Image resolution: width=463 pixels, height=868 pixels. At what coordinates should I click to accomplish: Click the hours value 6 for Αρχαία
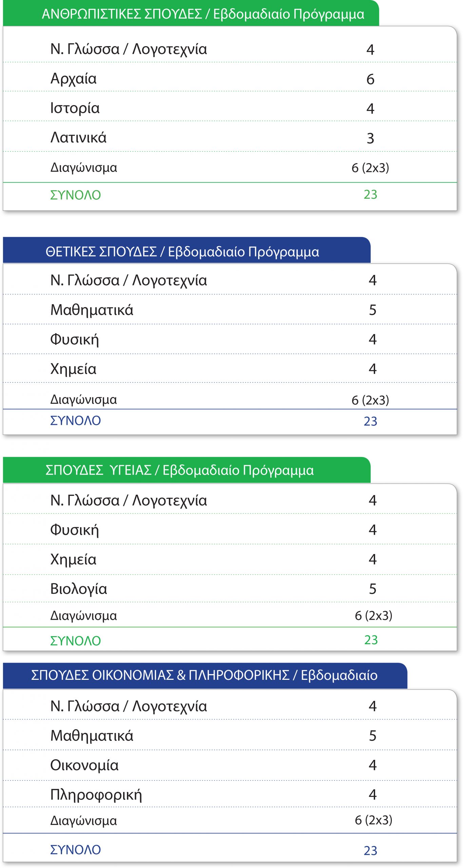pyautogui.click(x=370, y=79)
